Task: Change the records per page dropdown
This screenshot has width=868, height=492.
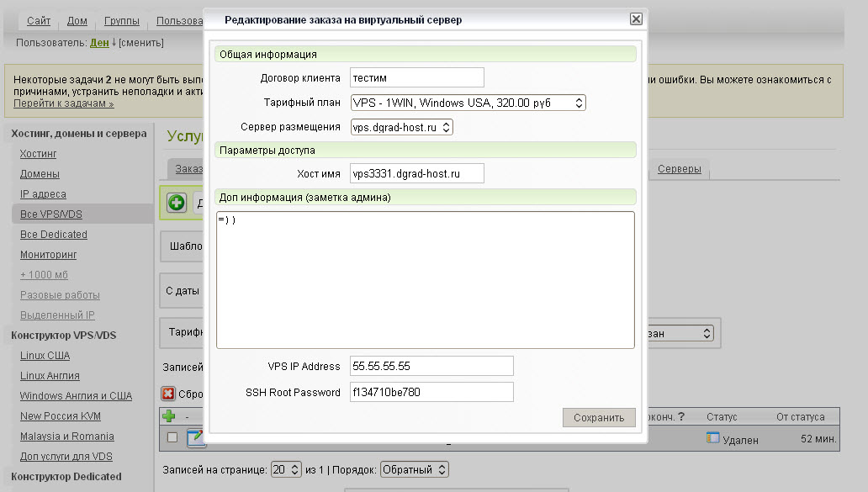Action: pos(286,469)
